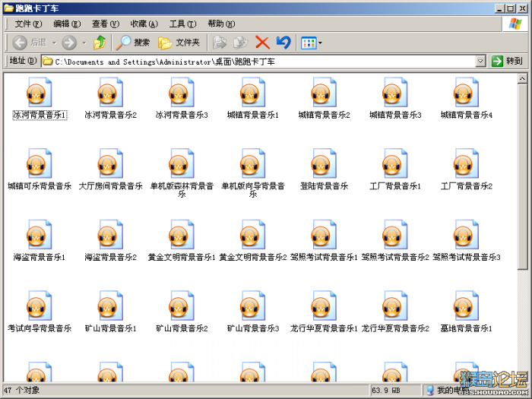Select the 城镇背景音乐4 audio file icon
The height and width of the screenshot is (399, 532).
coord(467,92)
